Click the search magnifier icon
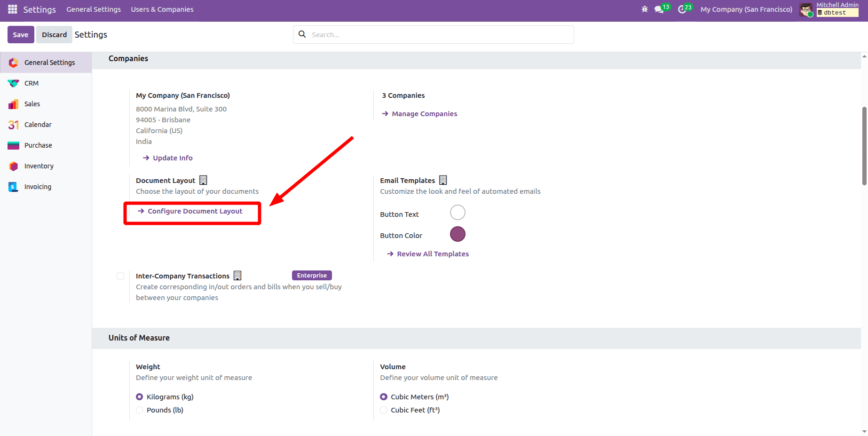This screenshot has height=436, width=868. click(x=302, y=34)
